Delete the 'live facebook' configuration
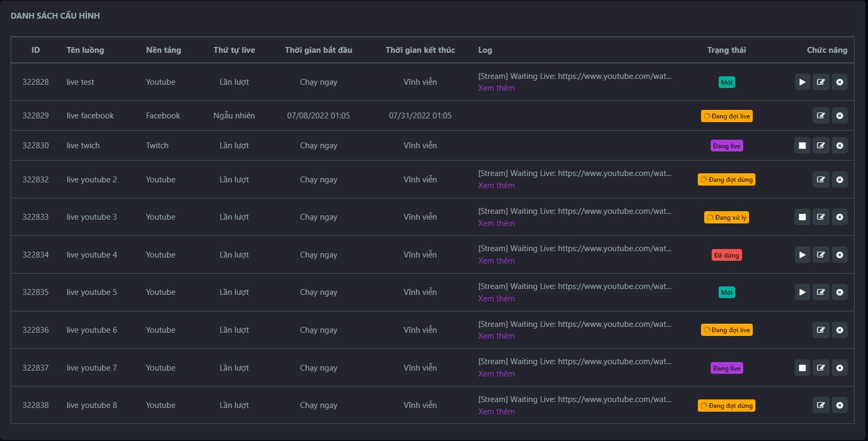The width and height of the screenshot is (868, 441). 839,116
